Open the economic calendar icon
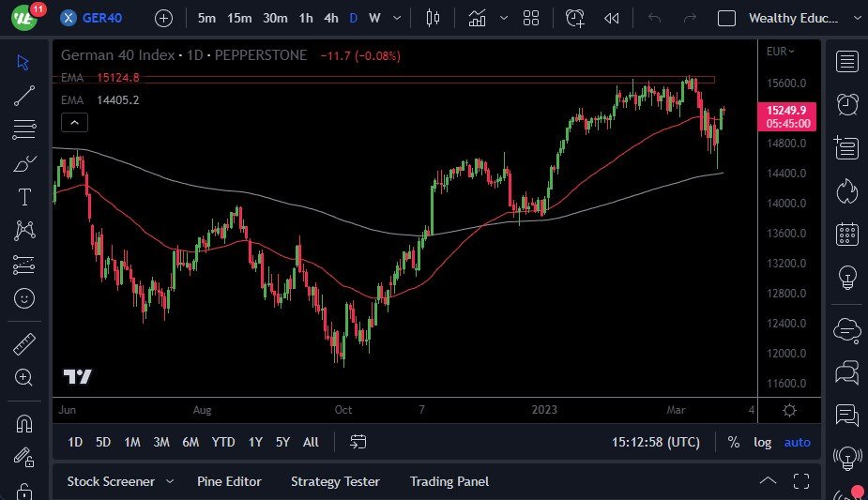 point(846,234)
